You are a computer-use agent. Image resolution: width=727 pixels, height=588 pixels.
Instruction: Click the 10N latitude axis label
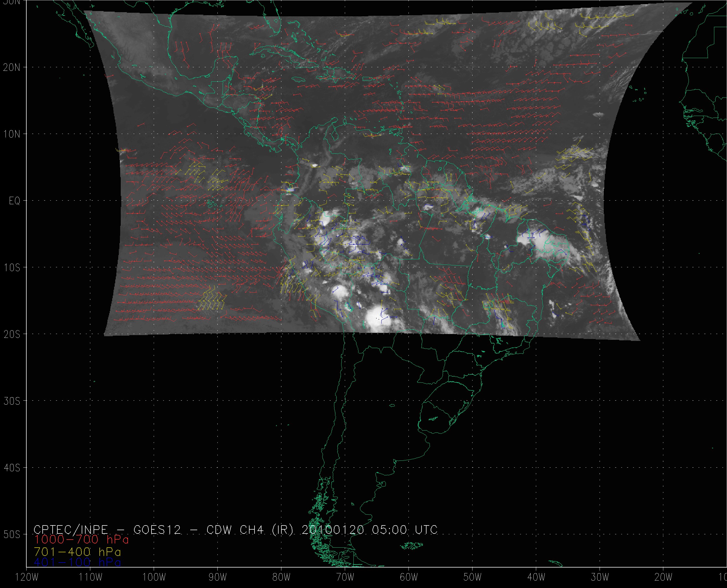[x=12, y=134]
